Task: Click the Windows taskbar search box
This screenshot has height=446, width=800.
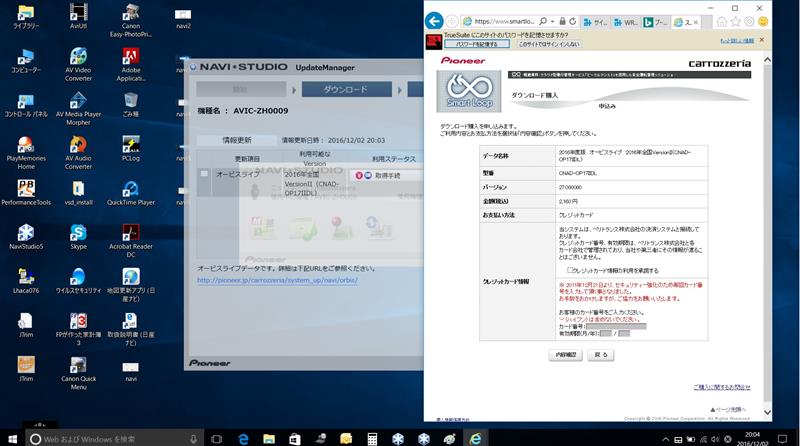Action: click(x=115, y=439)
